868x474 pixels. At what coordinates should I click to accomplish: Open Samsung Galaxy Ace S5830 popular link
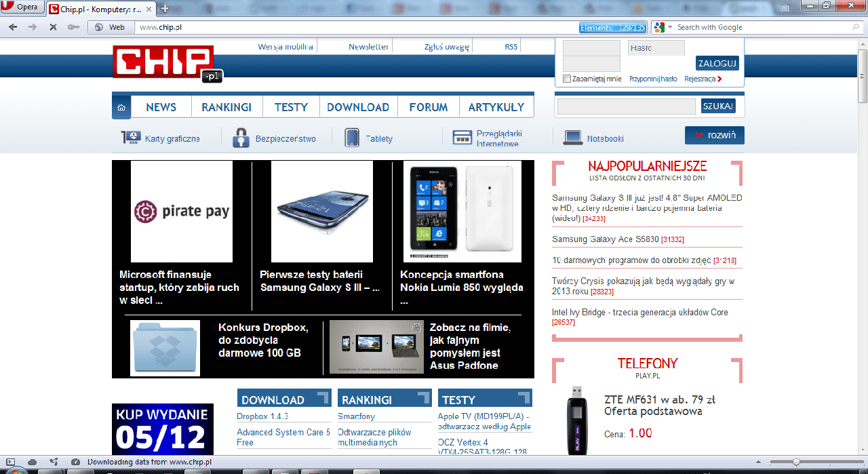pos(606,239)
